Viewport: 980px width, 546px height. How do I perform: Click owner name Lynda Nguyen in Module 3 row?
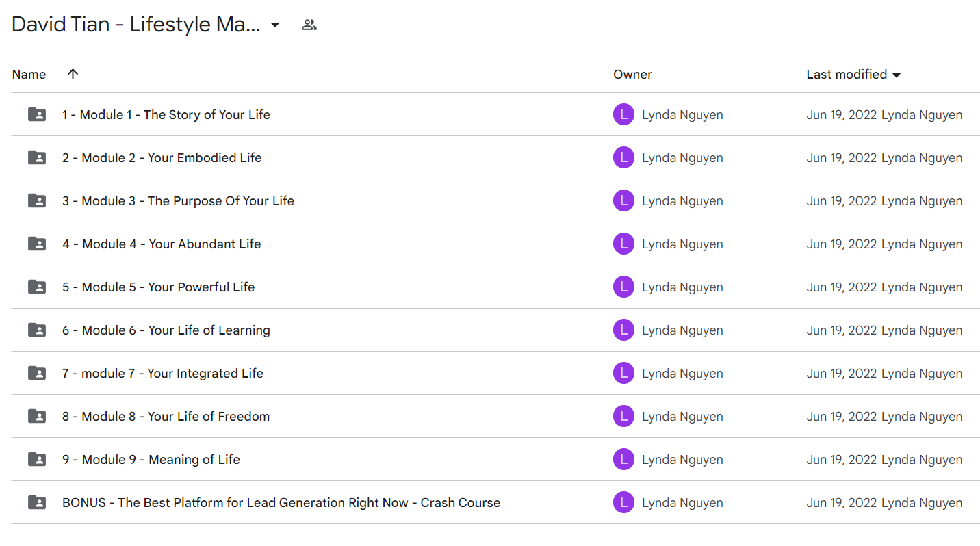point(682,200)
